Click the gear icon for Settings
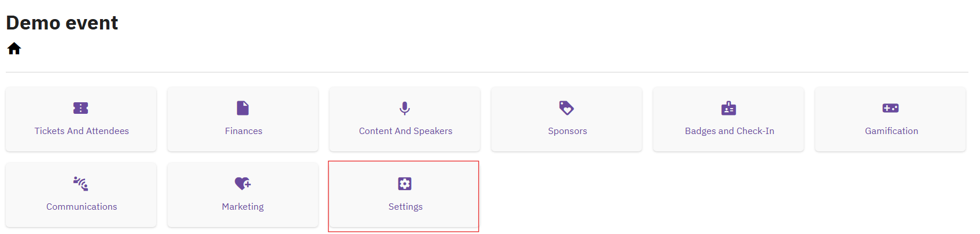The image size is (980, 234). pyautogui.click(x=405, y=184)
